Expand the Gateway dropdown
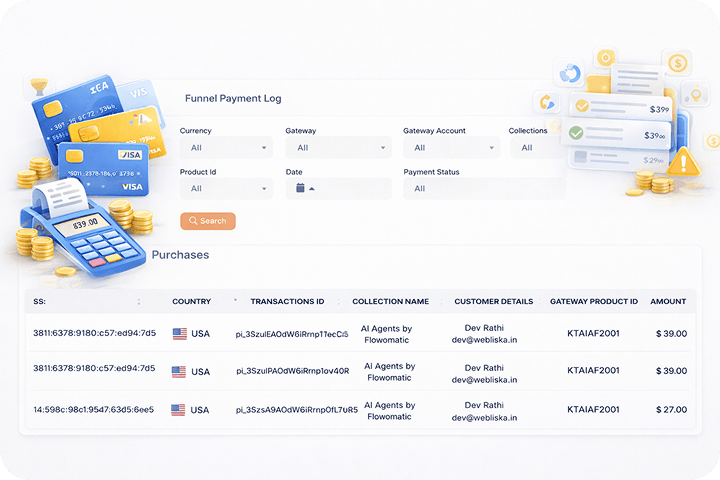The width and height of the screenshot is (720, 480). click(x=338, y=148)
